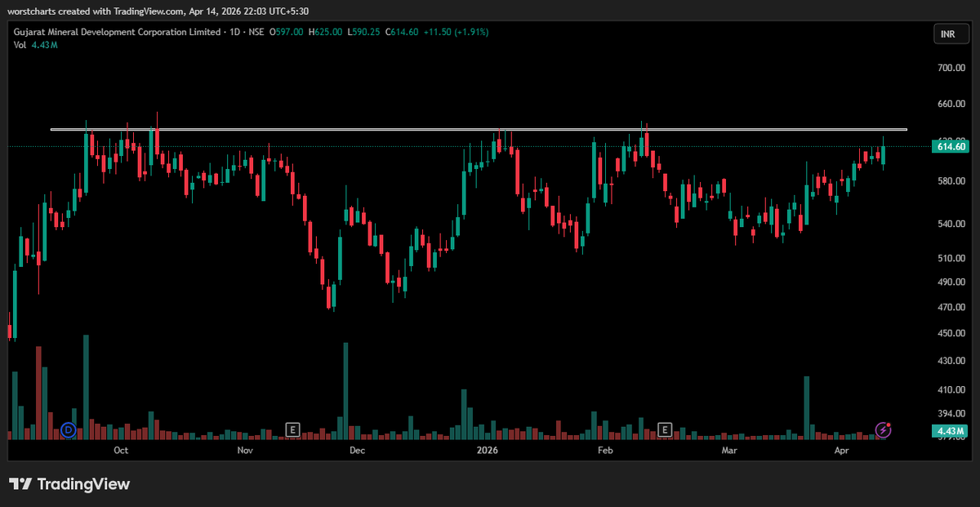Click the dividend D marker near October
980x507 pixels.
pos(69,429)
